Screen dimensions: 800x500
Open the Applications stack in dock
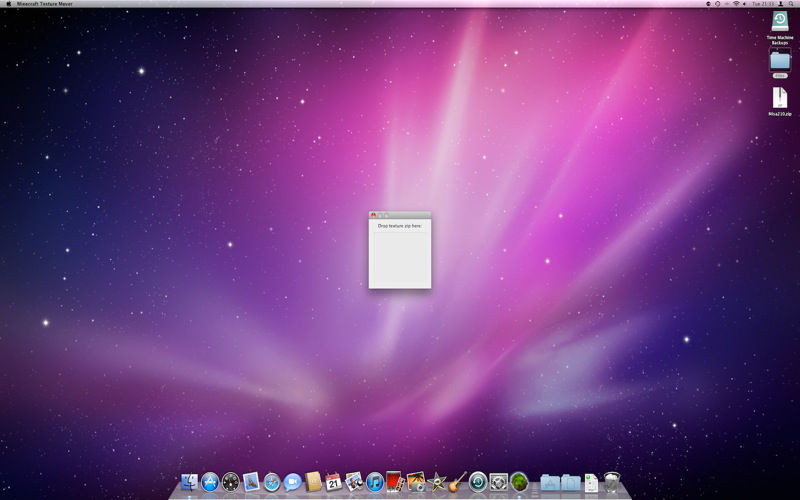550,482
